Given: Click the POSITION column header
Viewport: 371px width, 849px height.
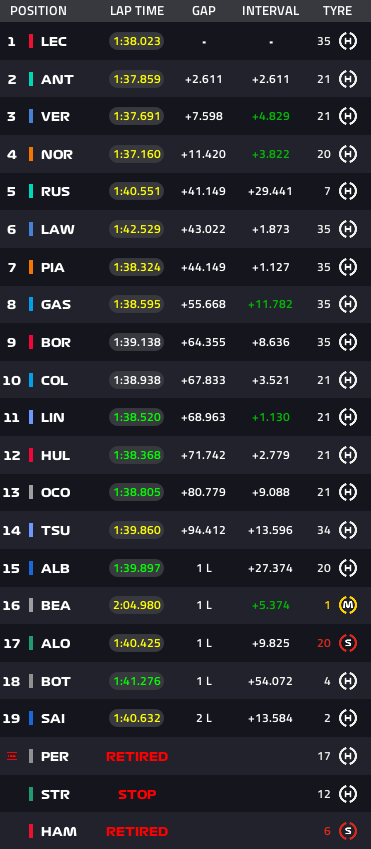Looking at the screenshot, I should tap(38, 11).
